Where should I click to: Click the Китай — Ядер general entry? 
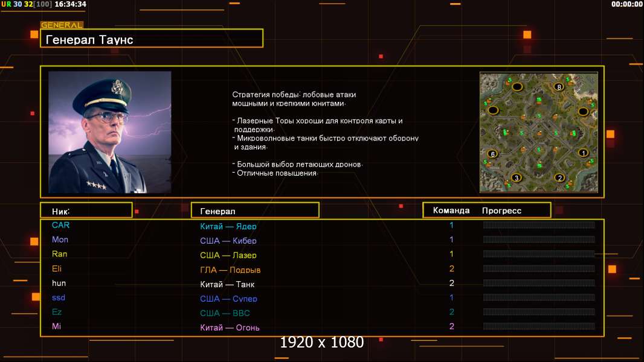(228, 226)
